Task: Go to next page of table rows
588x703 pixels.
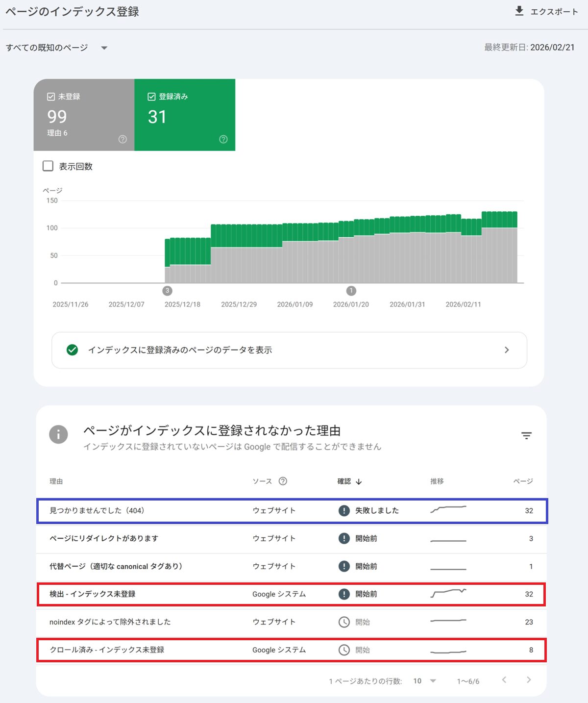Action: click(x=528, y=679)
